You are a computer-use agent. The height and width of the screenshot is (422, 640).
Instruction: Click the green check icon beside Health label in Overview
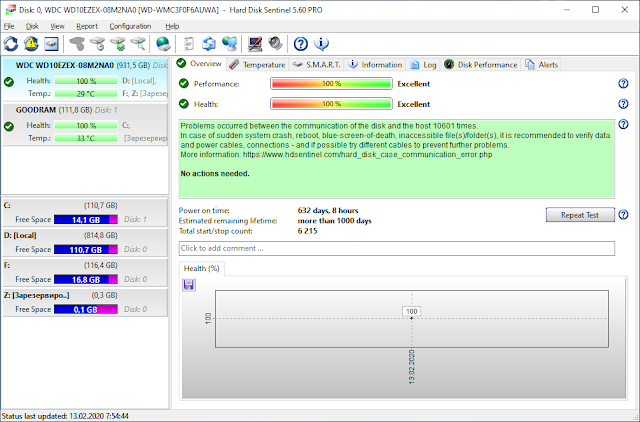[184, 104]
